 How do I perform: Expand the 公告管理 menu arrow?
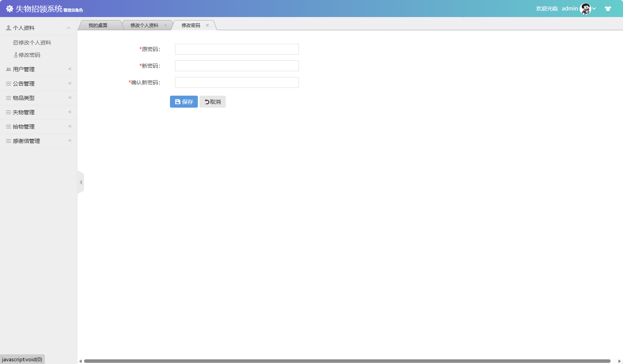click(x=70, y=83)
